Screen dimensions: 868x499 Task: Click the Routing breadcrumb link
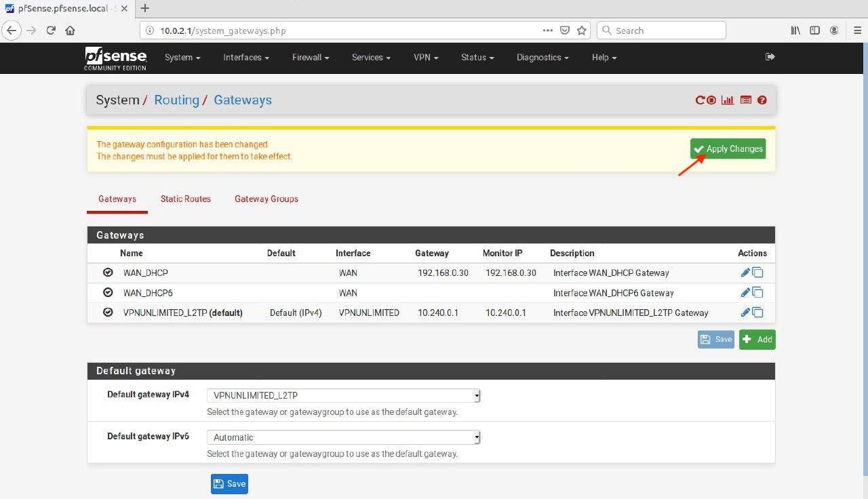pos(176,100)
